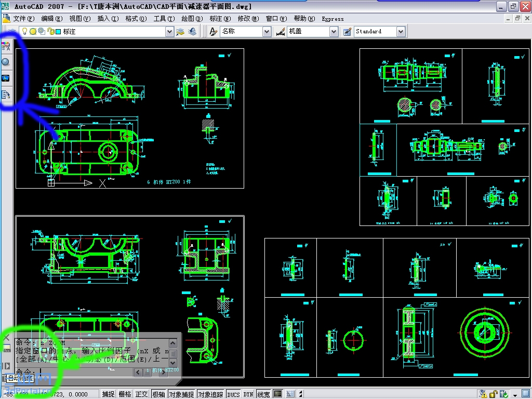This screenshot has width=532, height=399.
Task: Open the Text Style manager icon
Action: [213, 31]
